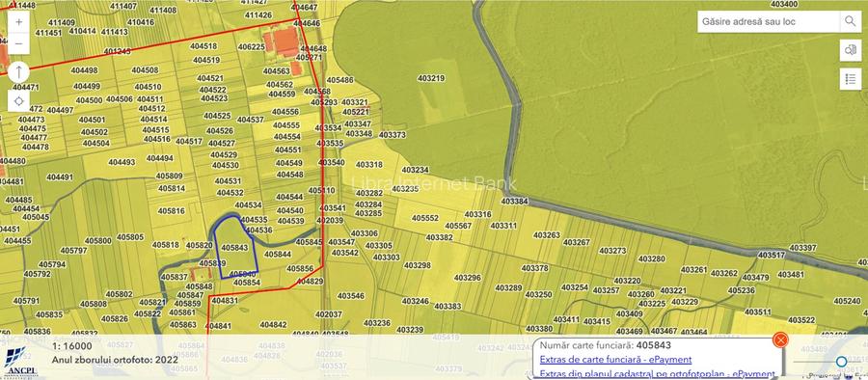Select parcel label 404493

tap(122, 162)
